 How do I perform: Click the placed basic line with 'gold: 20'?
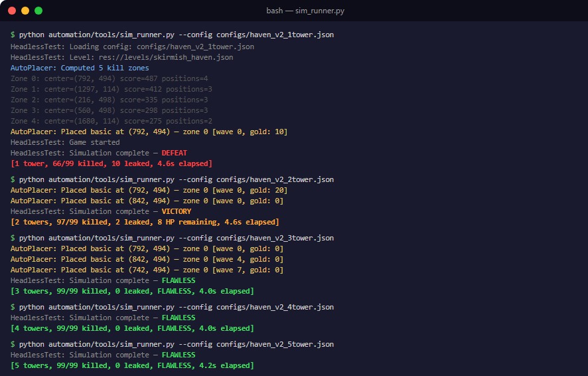pos(149,190)
